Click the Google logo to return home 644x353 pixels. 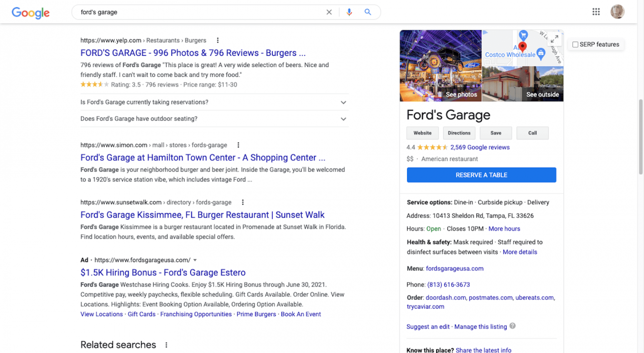[x=30, y=13]
